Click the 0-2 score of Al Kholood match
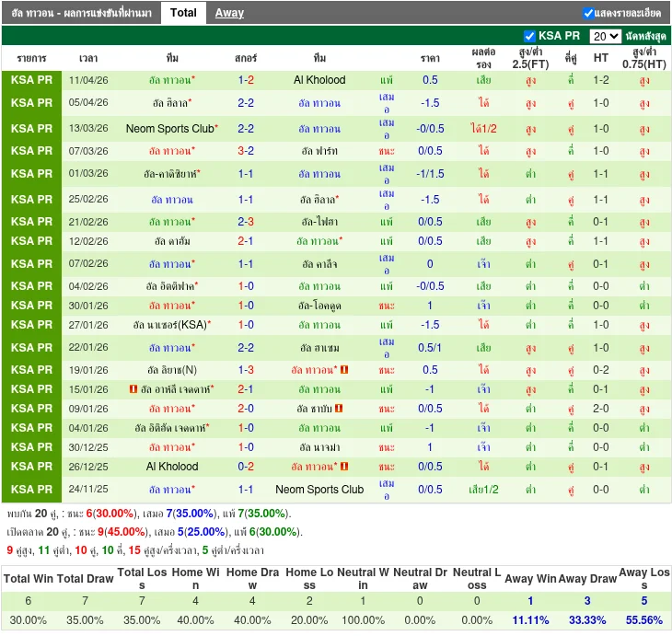Screen dimensions: 672x636 pos(246,467)
